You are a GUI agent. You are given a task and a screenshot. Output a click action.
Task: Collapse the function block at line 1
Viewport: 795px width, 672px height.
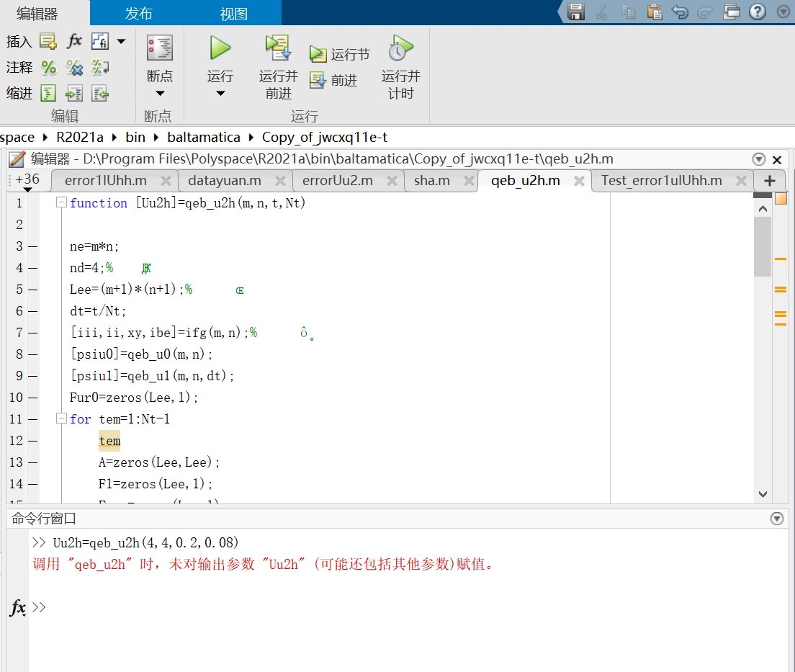[62, 203]
